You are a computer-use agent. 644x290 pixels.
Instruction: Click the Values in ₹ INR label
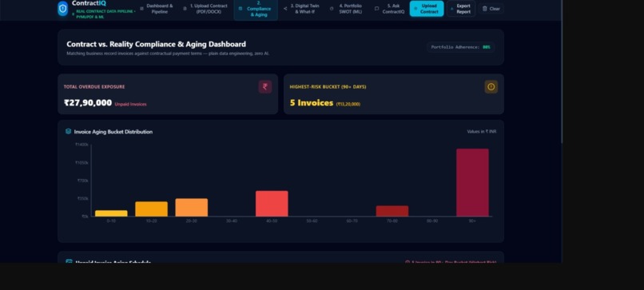481,132
